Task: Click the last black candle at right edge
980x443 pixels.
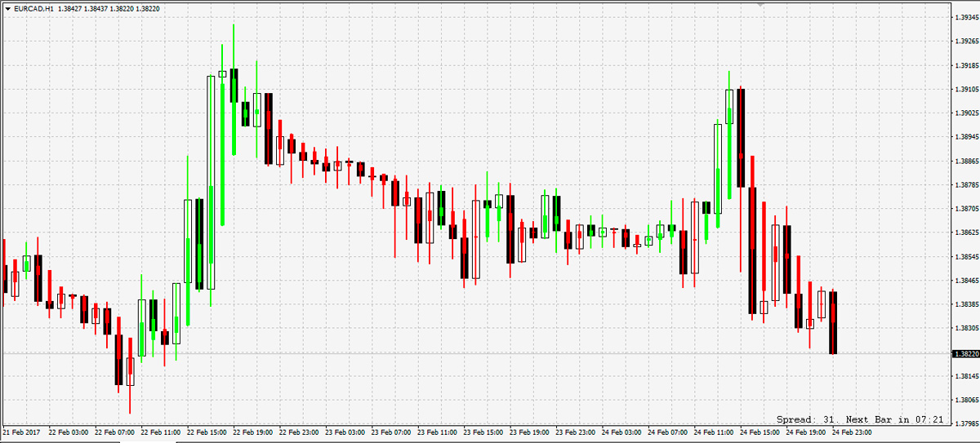Action: tap(833, 322)
